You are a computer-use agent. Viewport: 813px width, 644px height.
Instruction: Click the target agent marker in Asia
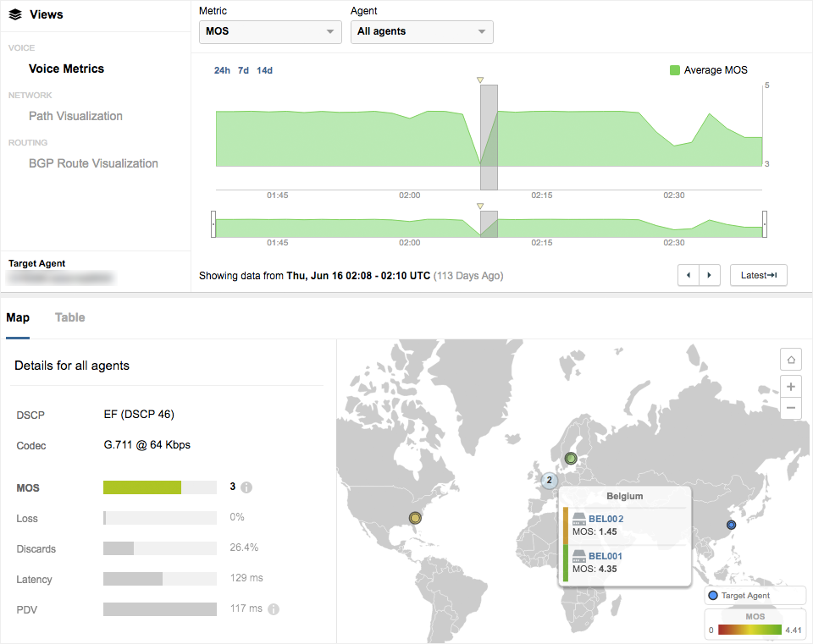732,525
